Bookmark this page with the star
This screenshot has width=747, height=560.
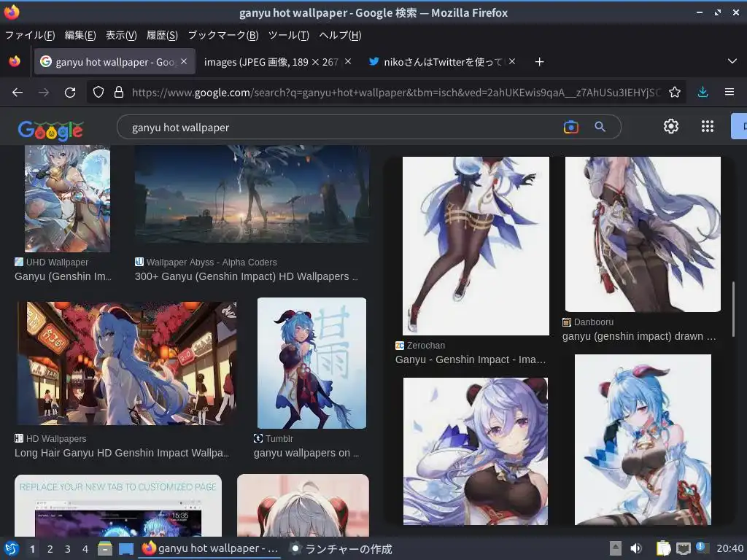pyautogui.click(x=675, y=92)
